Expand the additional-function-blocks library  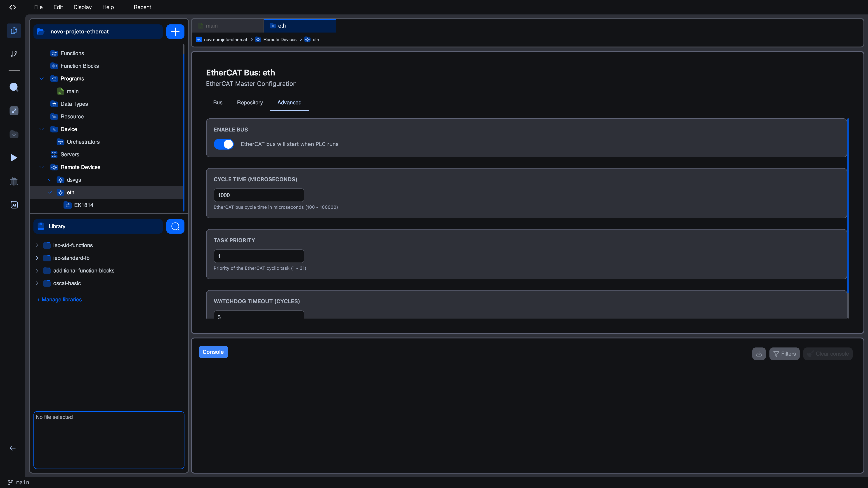click(37, 270)
